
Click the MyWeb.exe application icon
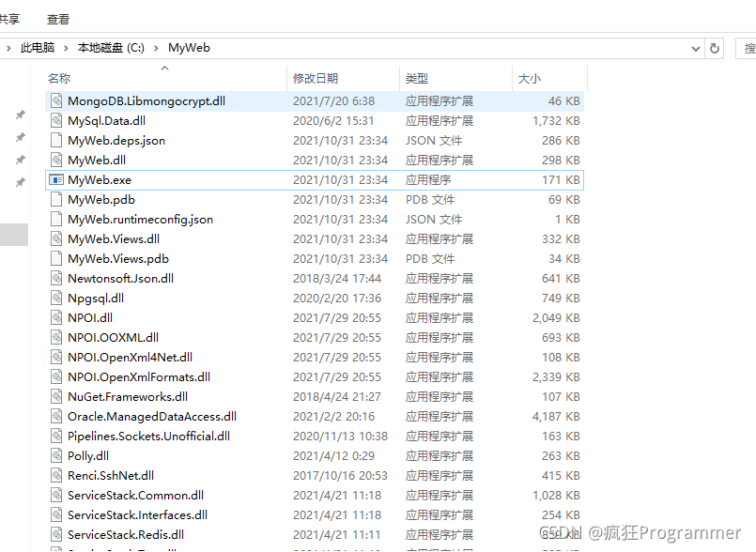pyautogui.click(x=56, y=179)
